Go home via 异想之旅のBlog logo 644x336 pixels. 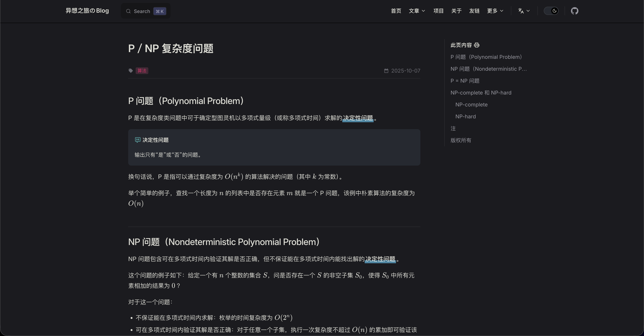[87, 11]
